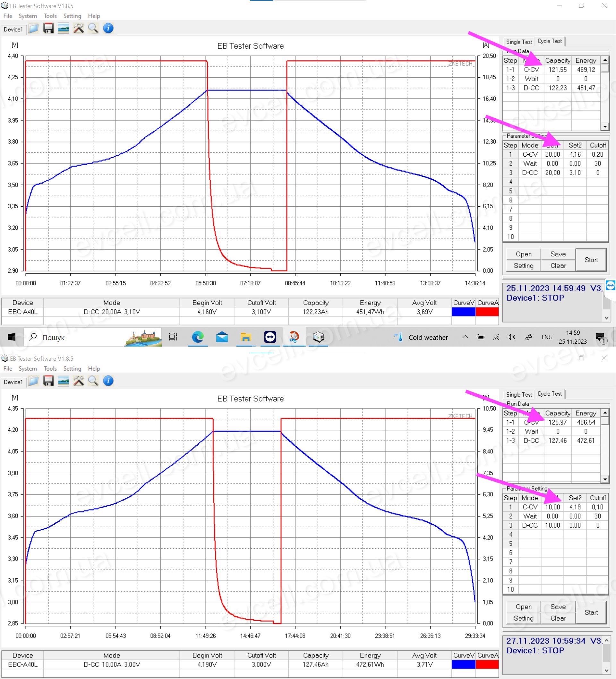Select Cycle Test tab in top window

point(549,41)
